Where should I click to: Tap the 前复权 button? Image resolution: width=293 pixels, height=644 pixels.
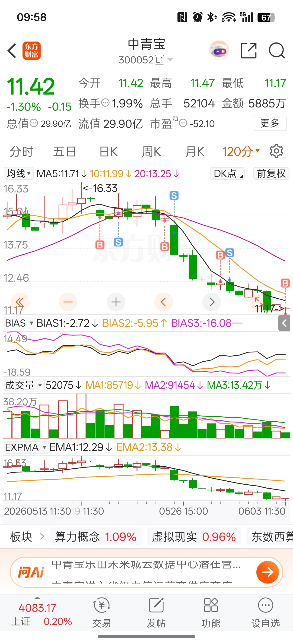pyautogui.click(x=271, y=173)
